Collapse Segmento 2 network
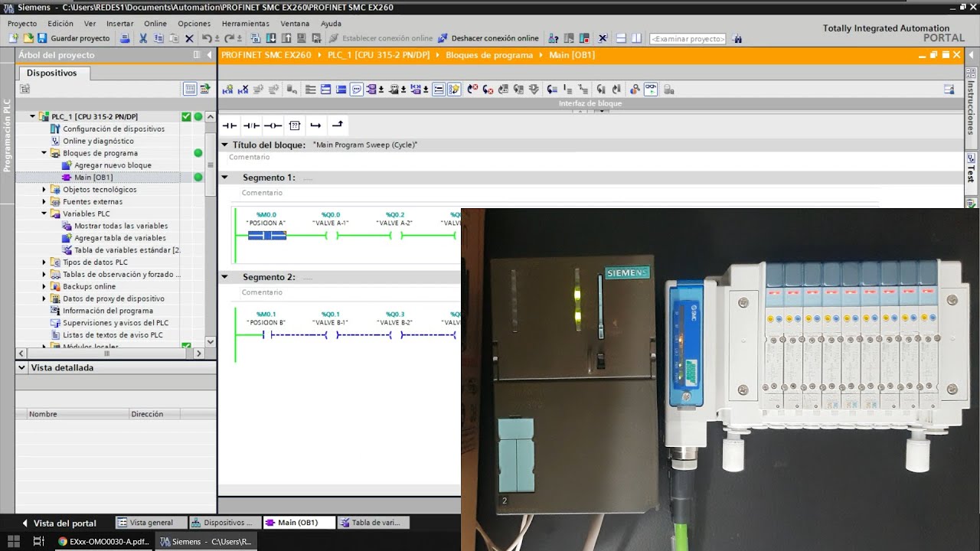The height and width of the screenshot is (551, 980). (x=225, y=277)
